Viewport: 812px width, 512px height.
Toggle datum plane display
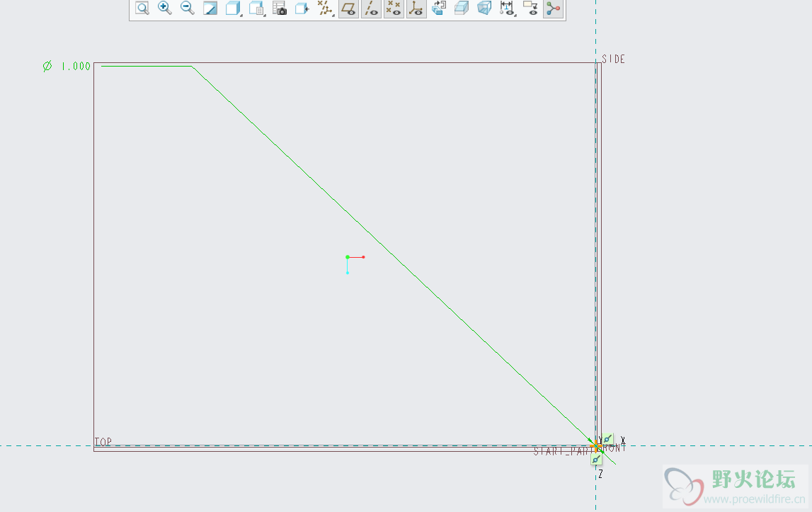(348, 8)
